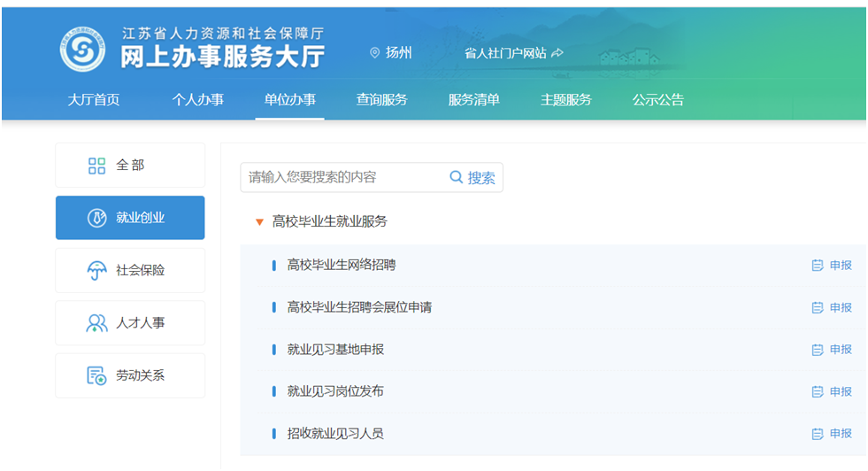Go to 公示公告 in the navigation bar
Screen dimensions: 868x471
pos(657,100)
